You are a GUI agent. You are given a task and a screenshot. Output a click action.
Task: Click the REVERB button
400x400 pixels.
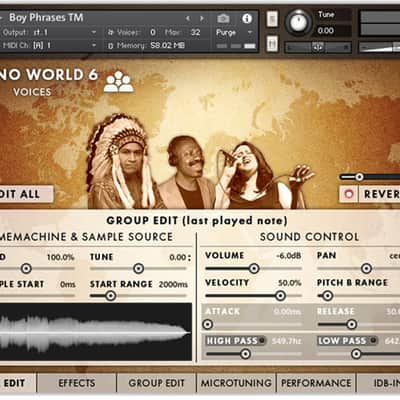[380, 194]
